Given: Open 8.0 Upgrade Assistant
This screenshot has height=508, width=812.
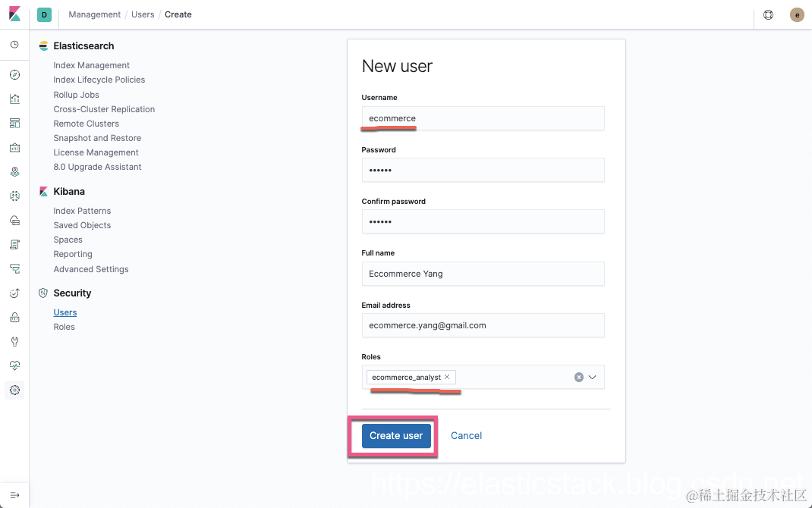Looking at the screenshot, I should (x=97, y=167).
